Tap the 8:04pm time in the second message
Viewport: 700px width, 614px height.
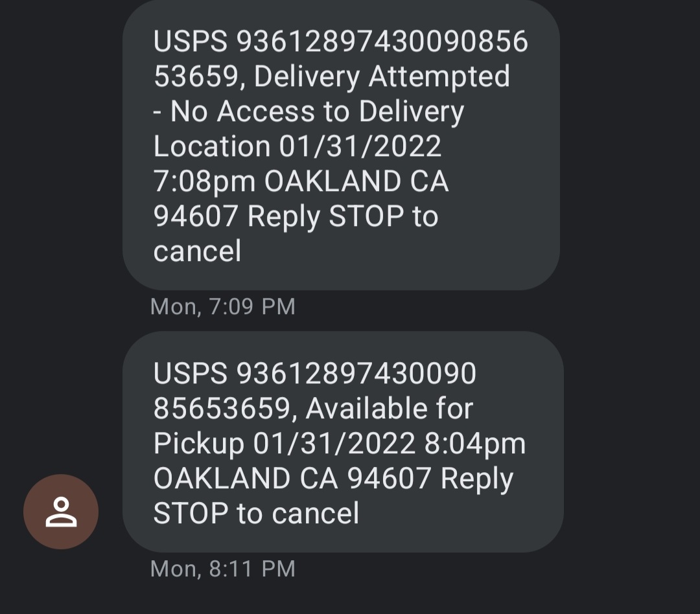(474, 444)
